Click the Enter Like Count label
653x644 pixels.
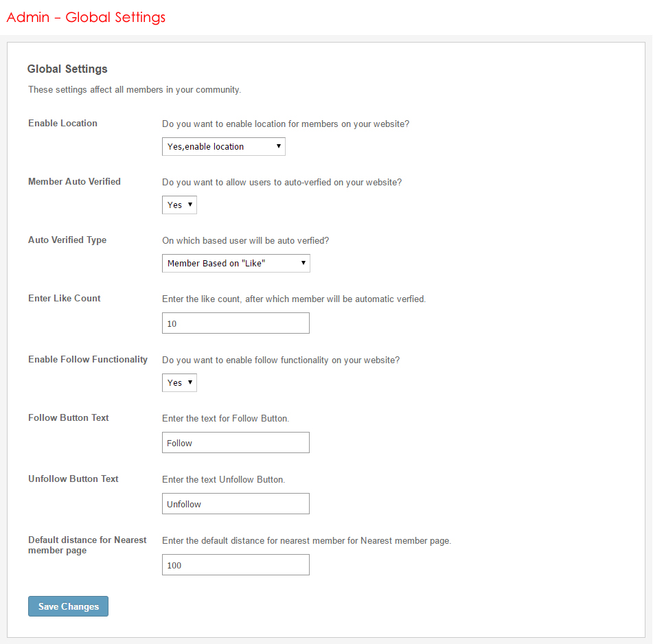point(65,299)
